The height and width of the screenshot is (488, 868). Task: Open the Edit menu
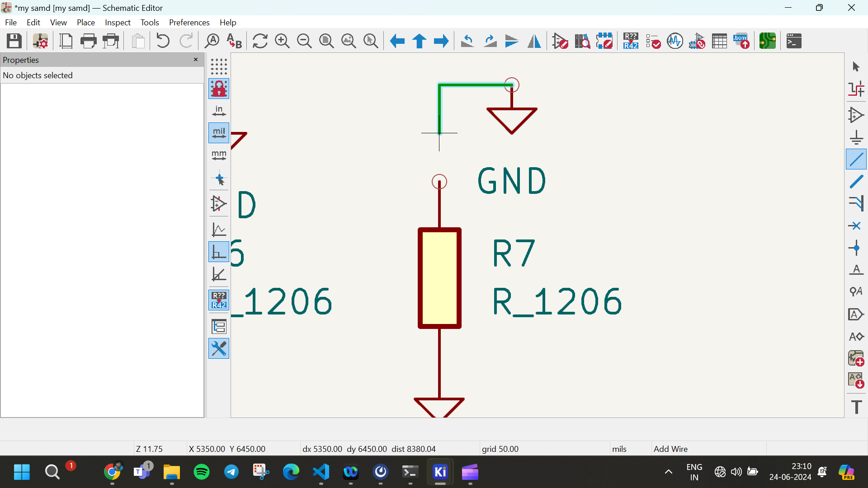(33, 22)
